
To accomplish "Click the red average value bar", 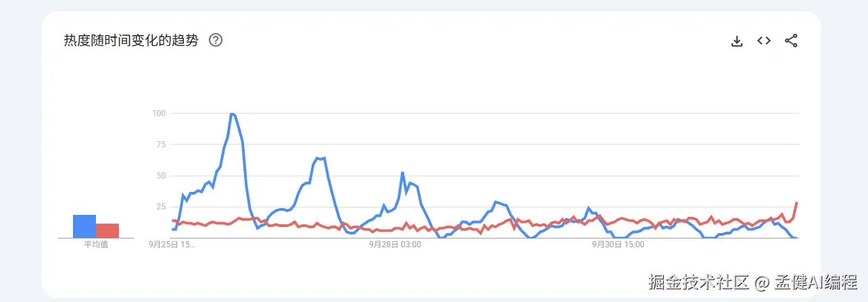I will click(107, 230).
